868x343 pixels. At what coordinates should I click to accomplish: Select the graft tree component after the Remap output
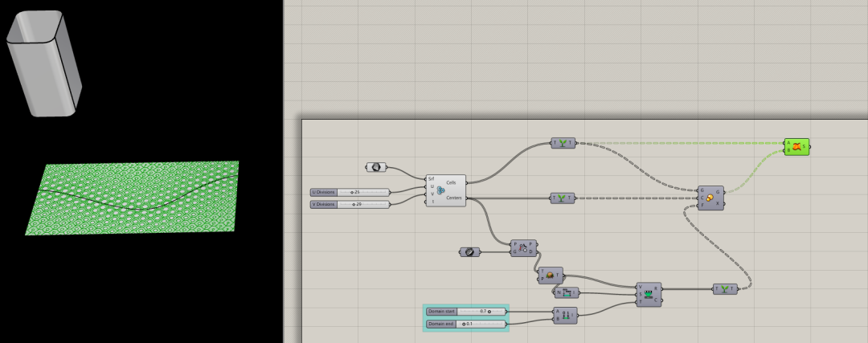725,289
